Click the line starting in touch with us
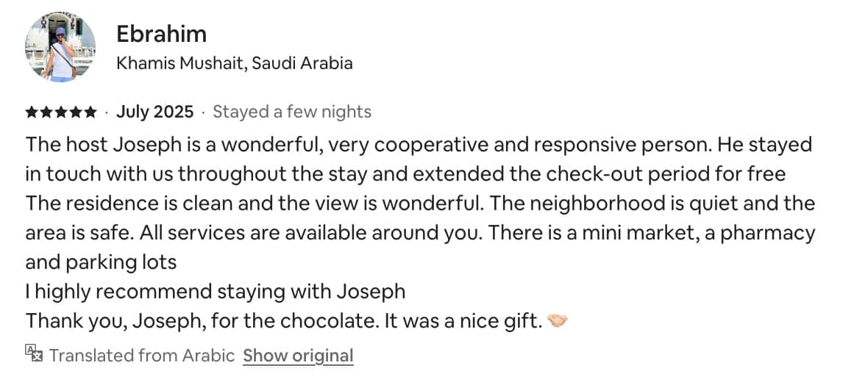 (x=405, y=174)
